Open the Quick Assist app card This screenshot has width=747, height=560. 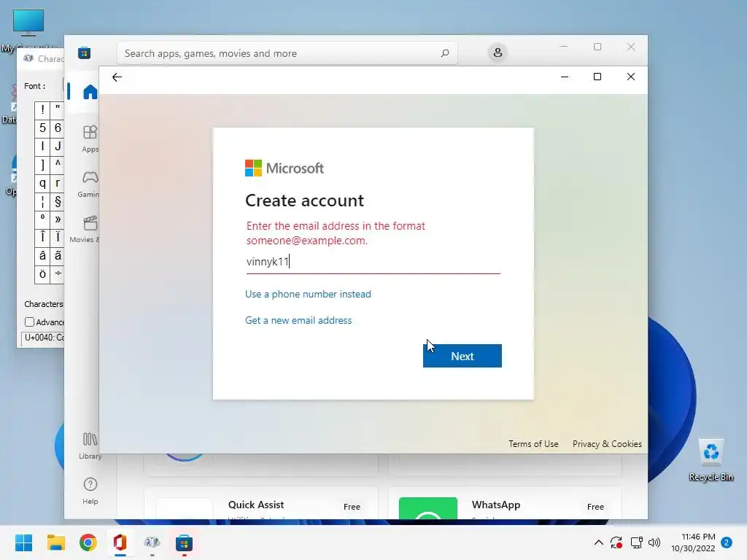[x=260, y=503]
